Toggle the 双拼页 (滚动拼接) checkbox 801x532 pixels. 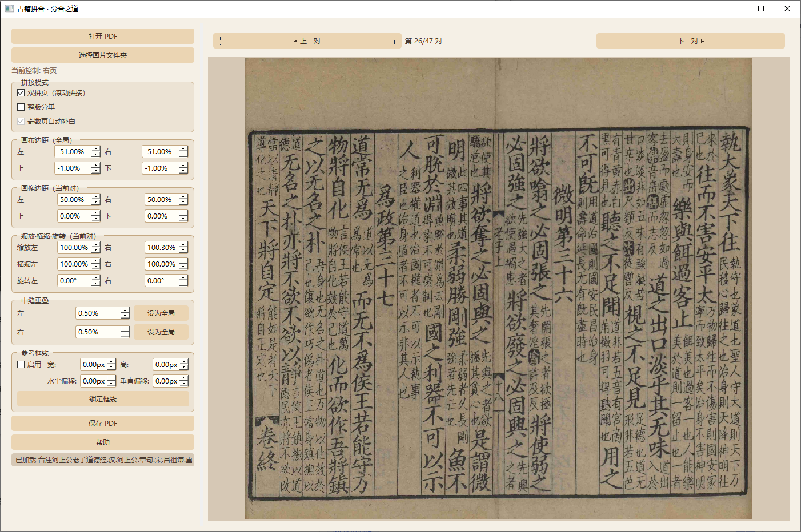coord(21,92)
